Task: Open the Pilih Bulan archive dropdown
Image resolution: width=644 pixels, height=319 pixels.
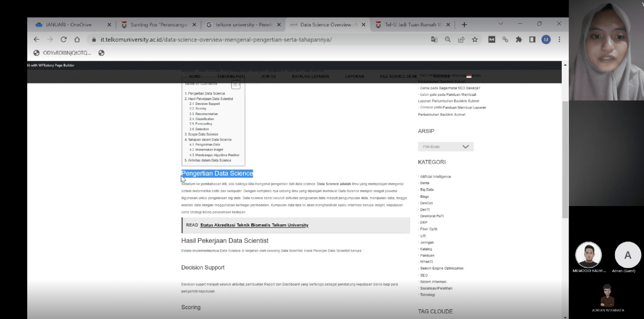Action: pos(446,146)
